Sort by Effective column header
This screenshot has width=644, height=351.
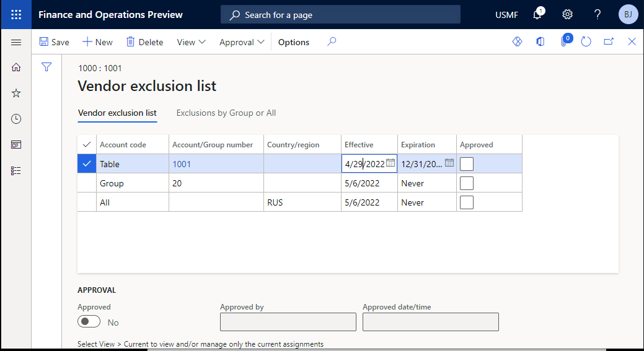369,145
